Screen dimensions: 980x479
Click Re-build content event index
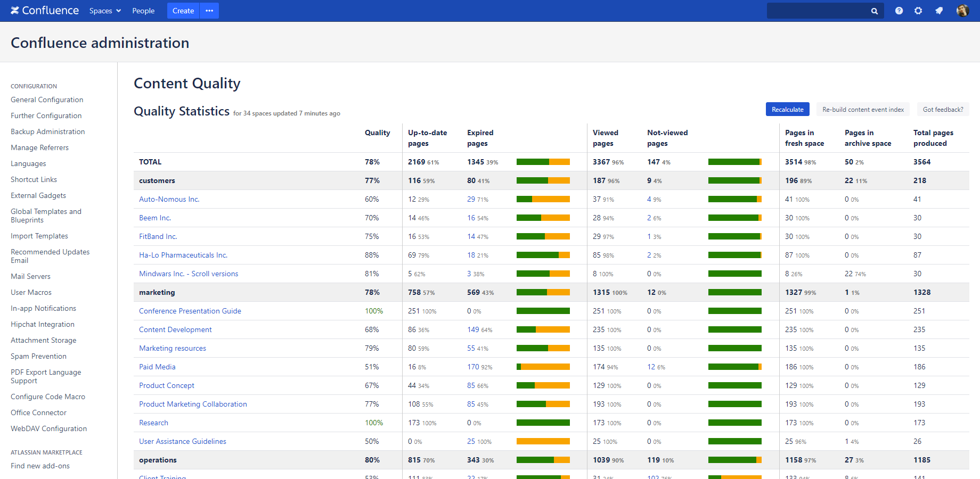tap(863, 109)
